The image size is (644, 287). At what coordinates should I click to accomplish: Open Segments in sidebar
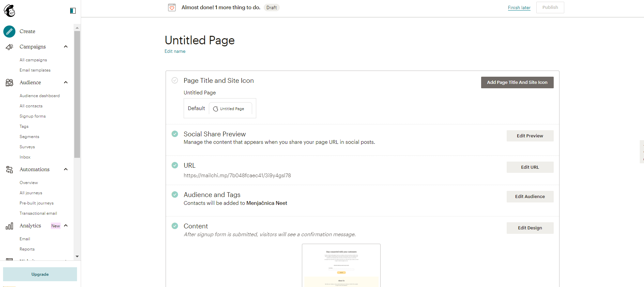[29, 137]
